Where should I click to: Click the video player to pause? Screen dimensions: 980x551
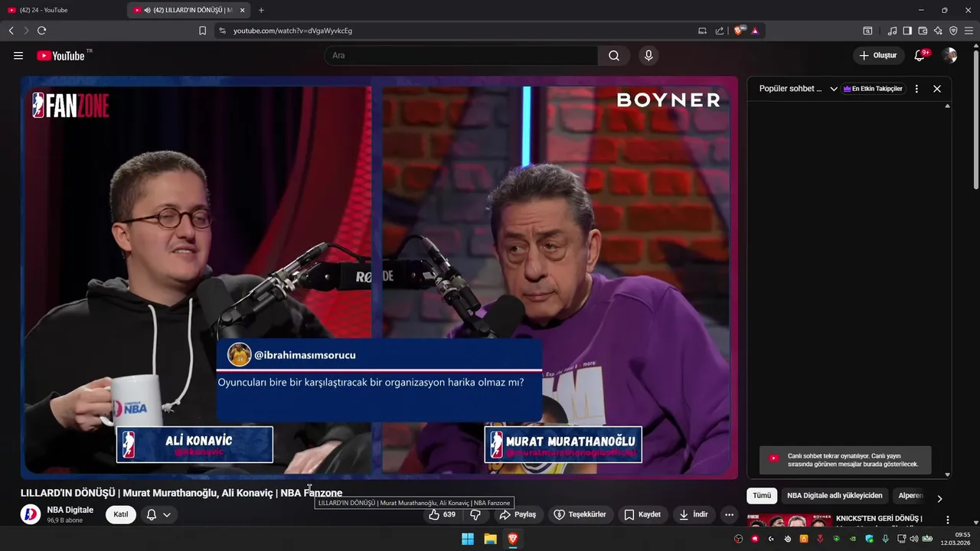pyautogui.click(x=379, y=277)
